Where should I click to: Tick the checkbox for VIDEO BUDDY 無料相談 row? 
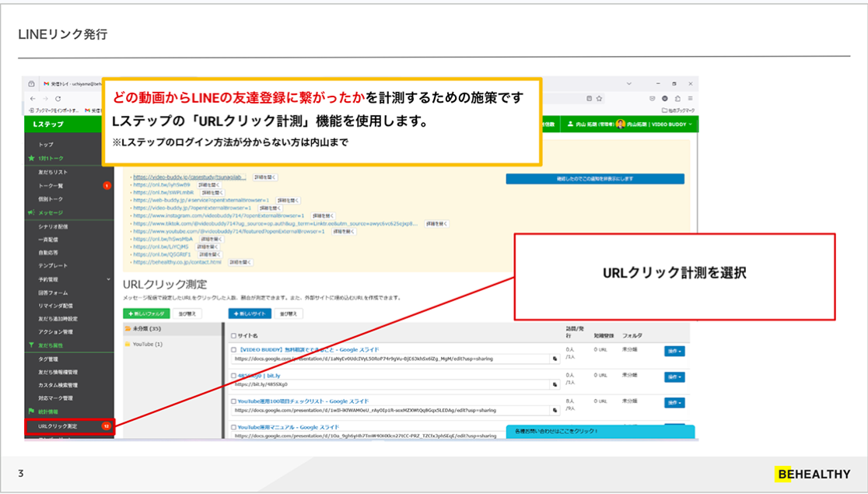[x=233, y=350]
